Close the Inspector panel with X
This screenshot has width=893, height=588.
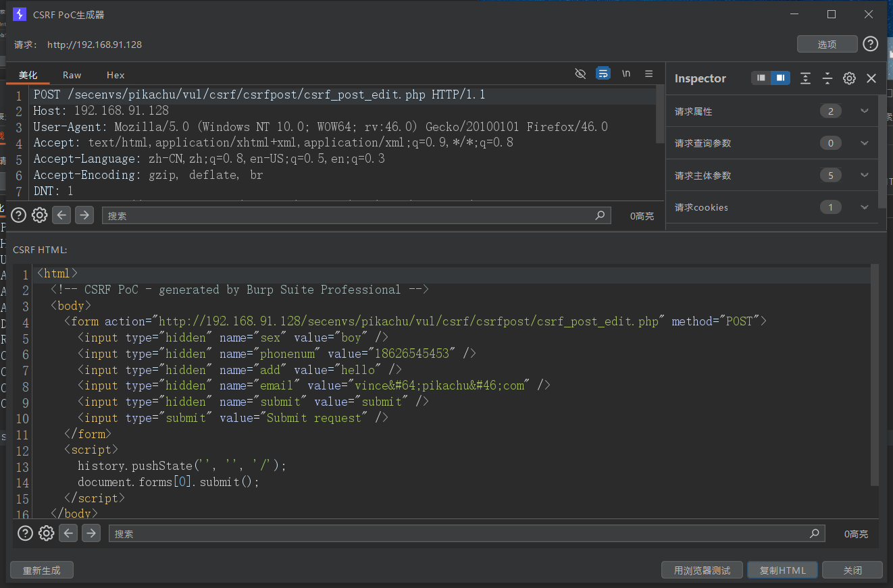(871, 78)
